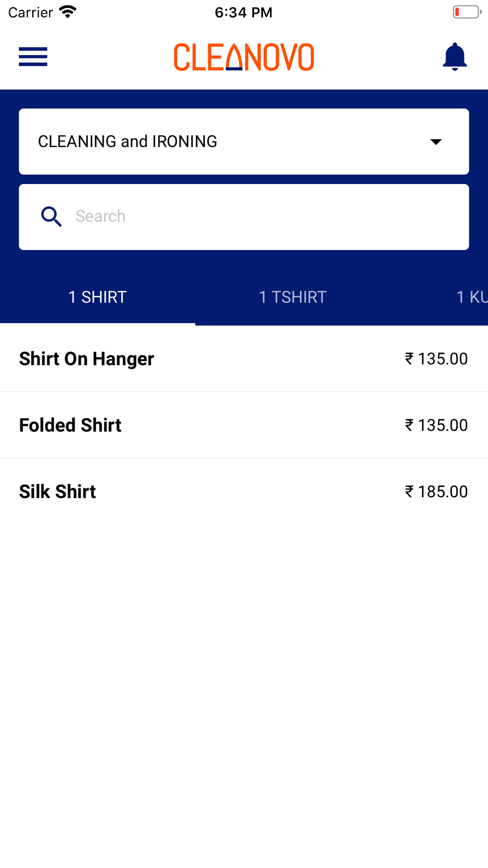
Task: Expand the service type dropdown arrow
Action: 436,142
